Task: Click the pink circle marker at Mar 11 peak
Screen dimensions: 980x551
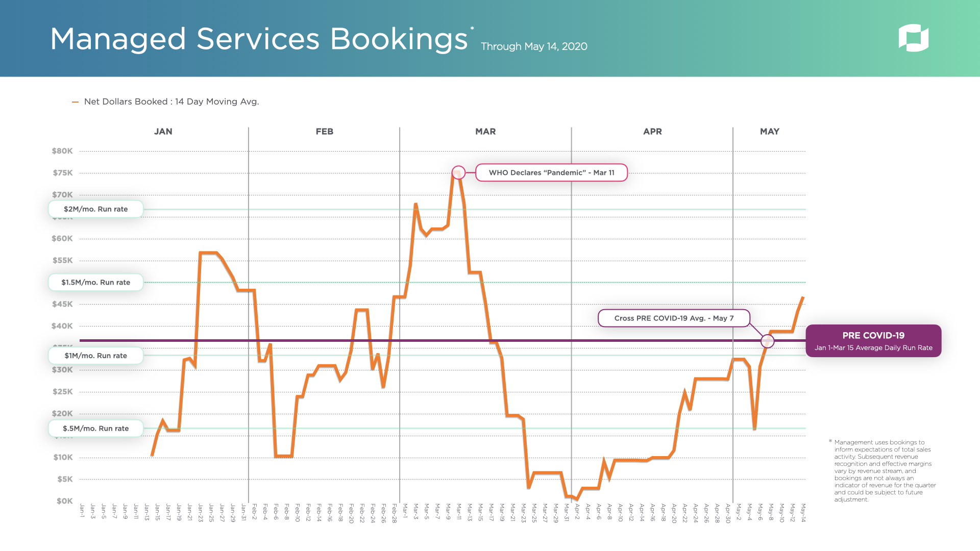Action: 458,172
